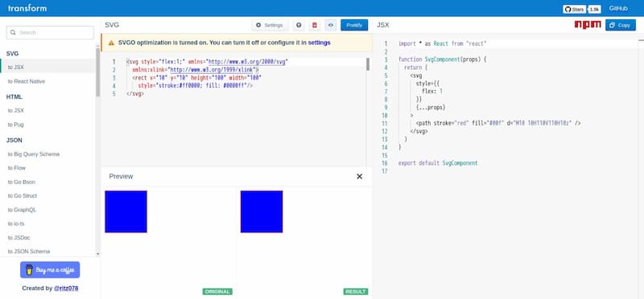The height and width of the screenshot is (299, 644).
Task: Click the warning triangle icon
Action: tap(111, 43)
